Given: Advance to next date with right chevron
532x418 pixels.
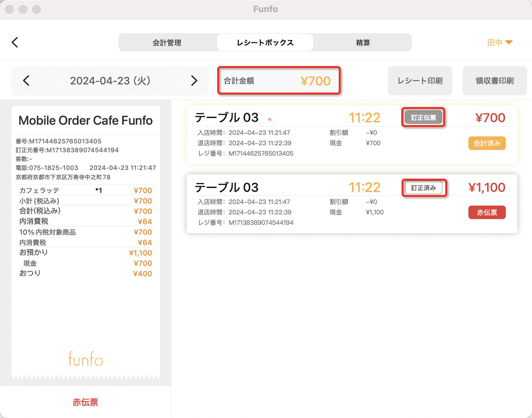Looking at the screenshot, I should coord(194,81).
